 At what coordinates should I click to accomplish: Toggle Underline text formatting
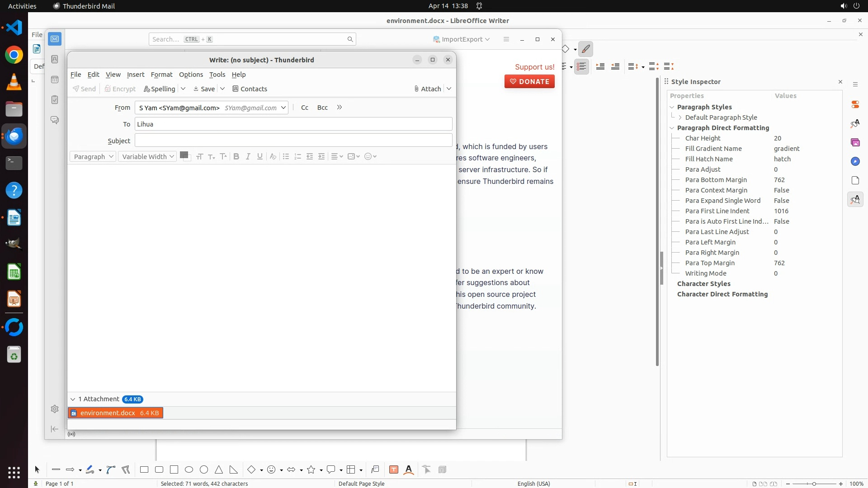(x=259, y=156)
